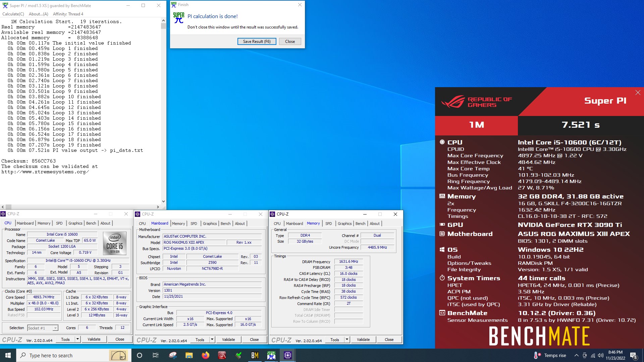644x362 pixels.
Task: Click Validate in right CPU-Z window
Action: [x=363, y=340]
